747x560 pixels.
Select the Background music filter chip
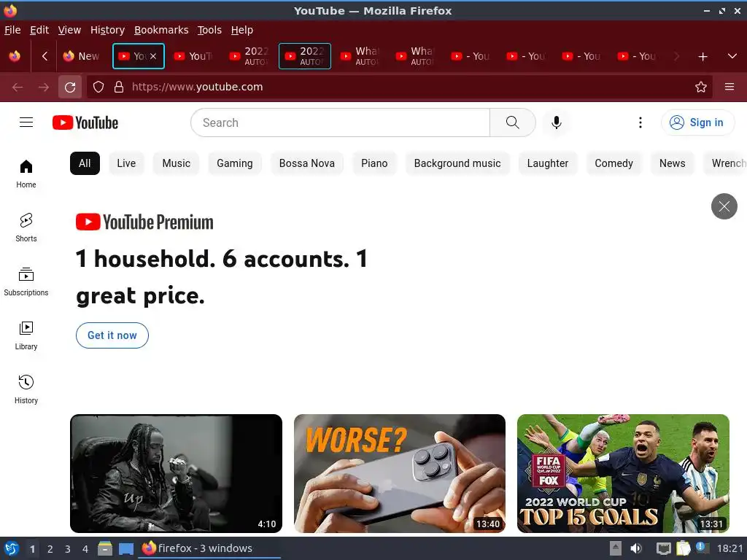click(x=457, y=163)
